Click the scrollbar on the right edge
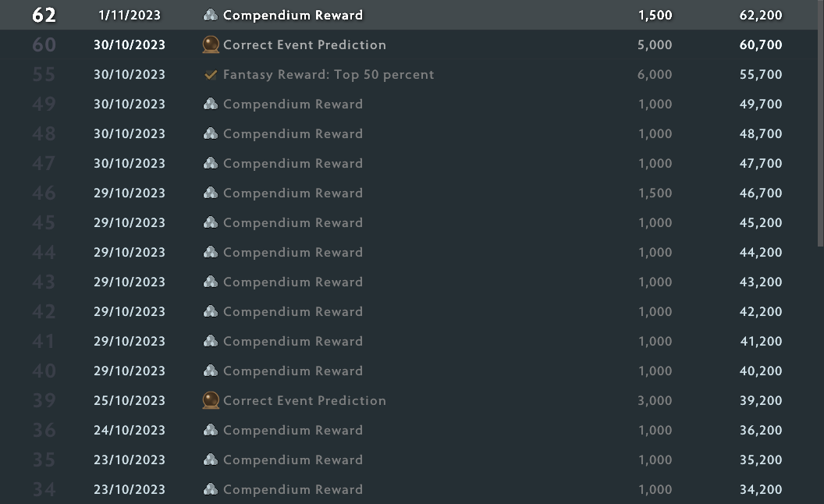The width and height of the screenshot is (824, 504). click(x=819, y=125)
